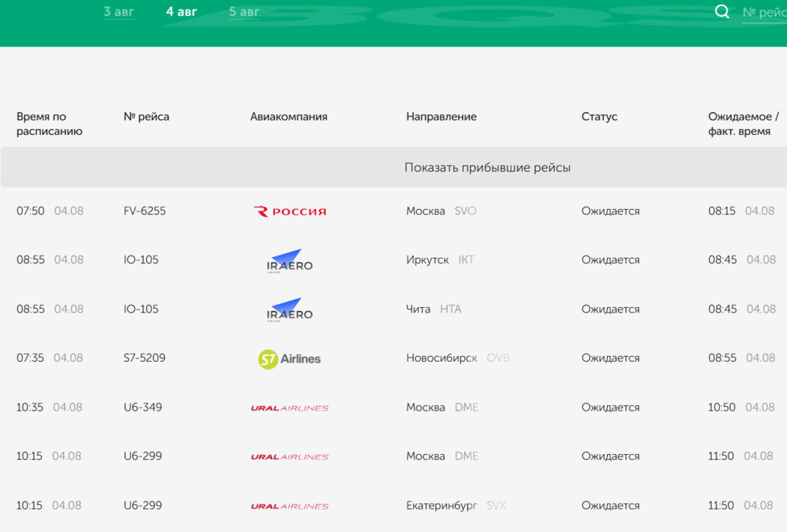
Task: Select flight IO-105 in the Иркутск row
Action: click(x=141, y=259)
